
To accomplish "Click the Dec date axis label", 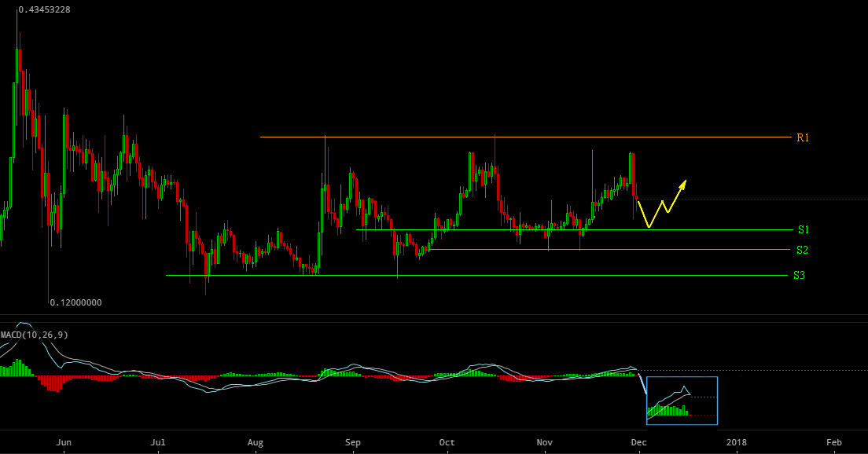I will [x=639, y=442].
